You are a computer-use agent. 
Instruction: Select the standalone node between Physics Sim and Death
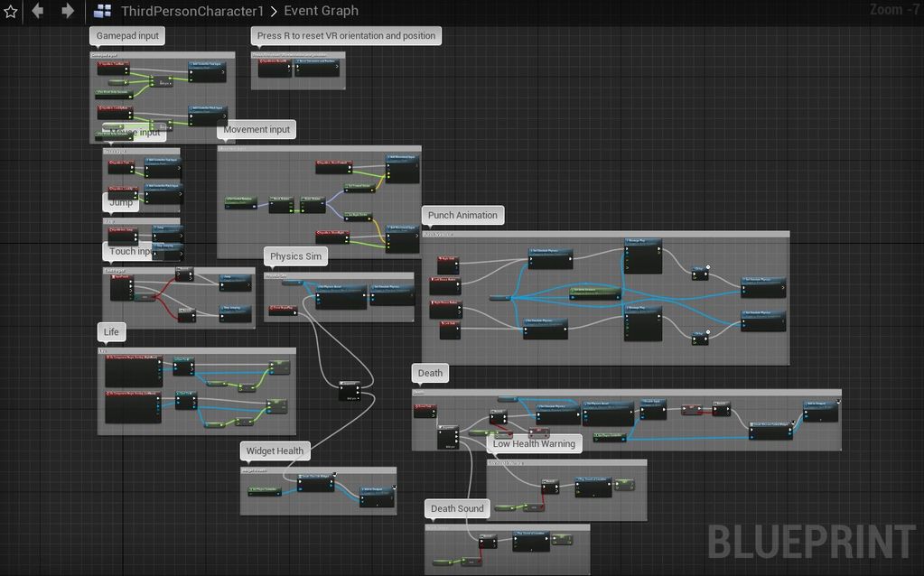tap(350, 391)
